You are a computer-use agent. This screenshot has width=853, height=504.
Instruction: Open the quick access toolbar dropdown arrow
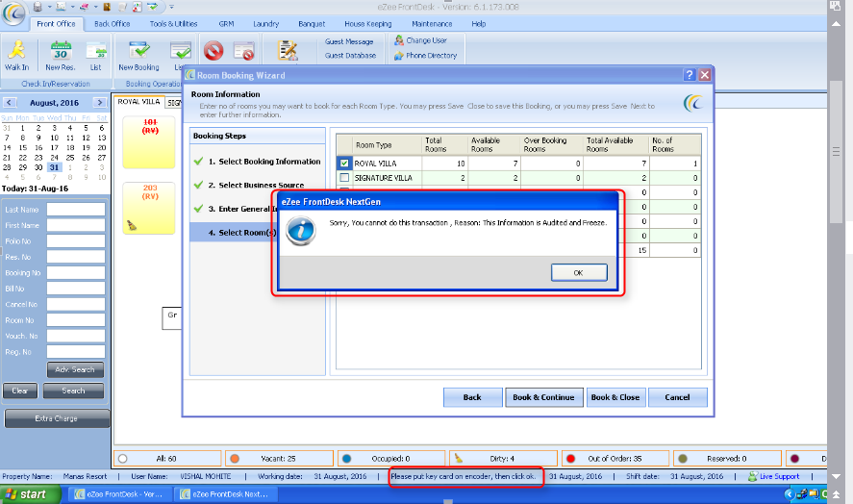(171, 7)
